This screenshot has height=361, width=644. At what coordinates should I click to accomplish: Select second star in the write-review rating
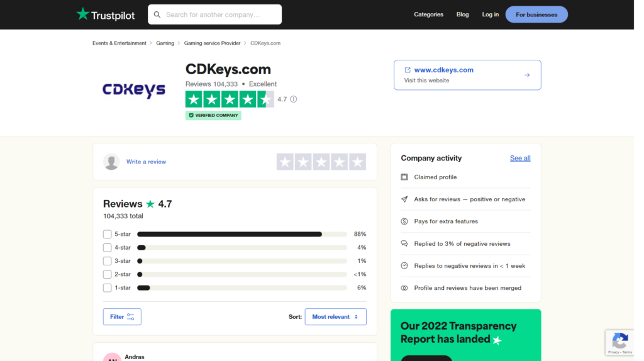coord(303,162)
